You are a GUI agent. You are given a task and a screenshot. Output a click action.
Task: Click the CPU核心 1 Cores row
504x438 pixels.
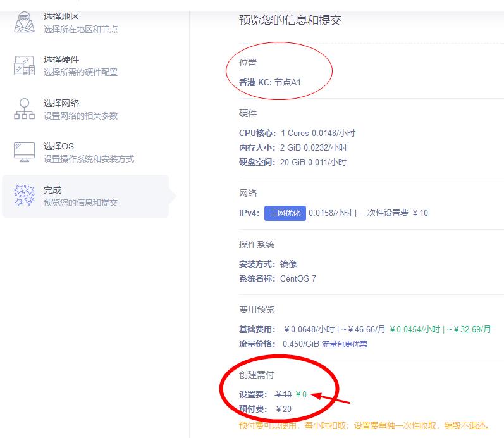coord(297,133)
